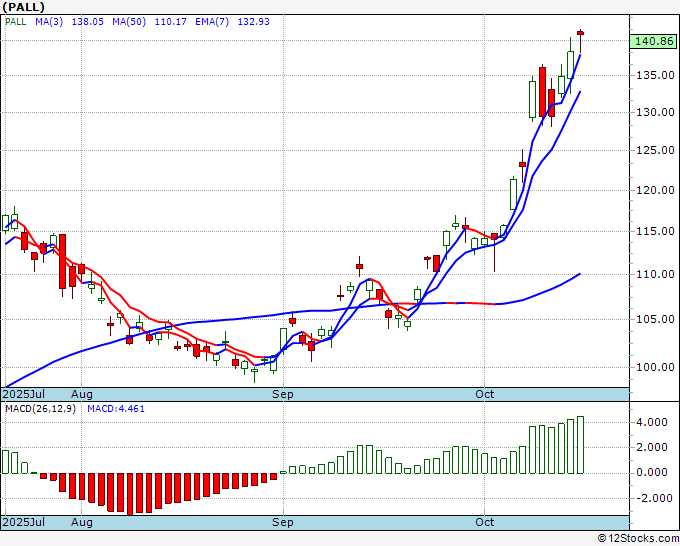Screen dimensions: 680x546
Task: Click the tallest green MACD histogram bar
Action: coord(580,445)
